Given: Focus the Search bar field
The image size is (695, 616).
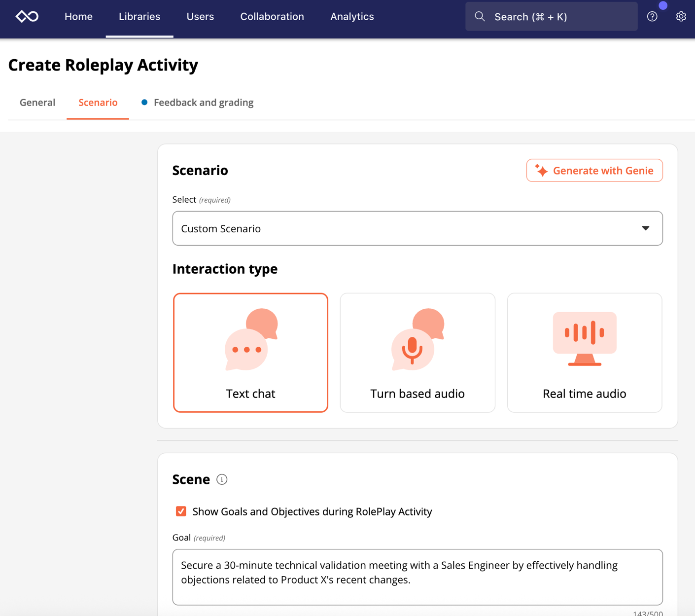Looking at the screenshot, I should (x=557, y=17).
